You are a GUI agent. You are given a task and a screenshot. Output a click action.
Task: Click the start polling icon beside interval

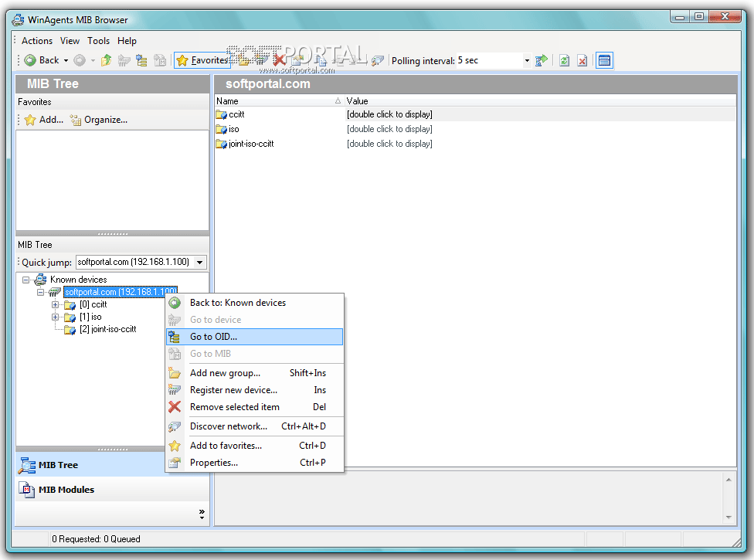(542, 60)
